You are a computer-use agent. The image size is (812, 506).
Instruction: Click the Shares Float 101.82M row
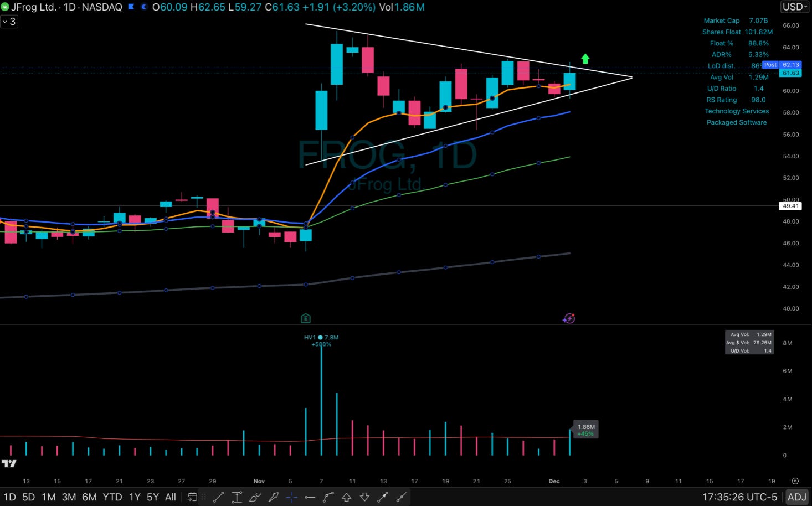[x=737, y=32]
